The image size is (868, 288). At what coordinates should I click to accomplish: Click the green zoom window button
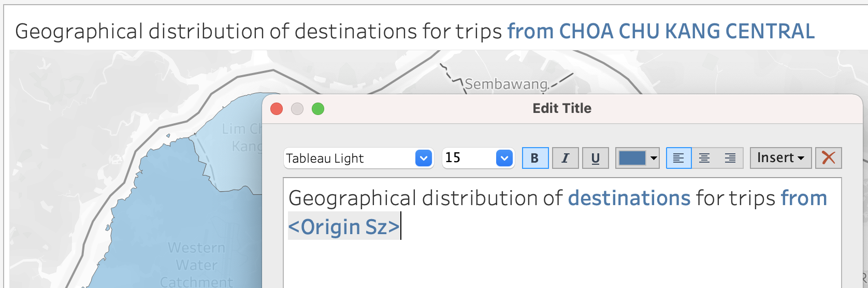tap(318, 109)
